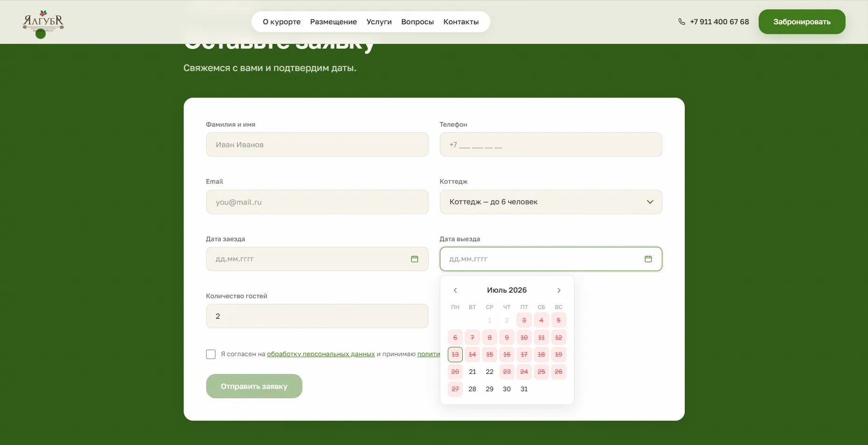
Task: Click booked day 26 in calendar
Action: tap(559, 372)
